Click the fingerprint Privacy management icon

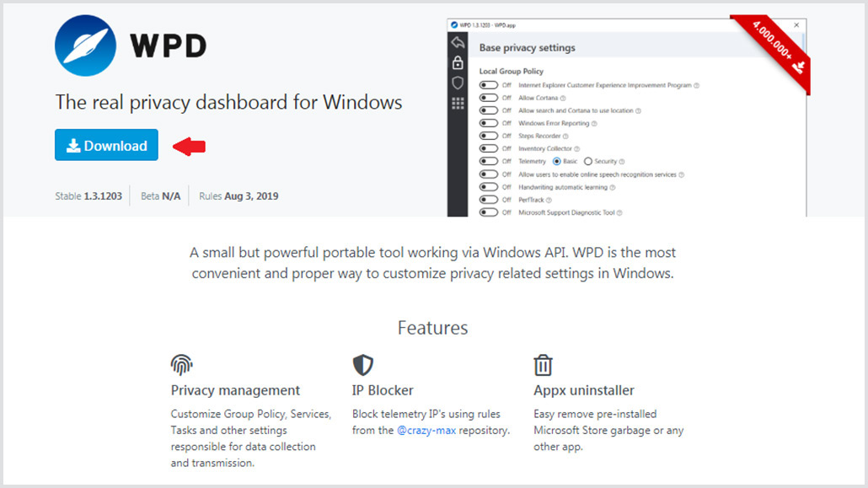tap(181, 364)
